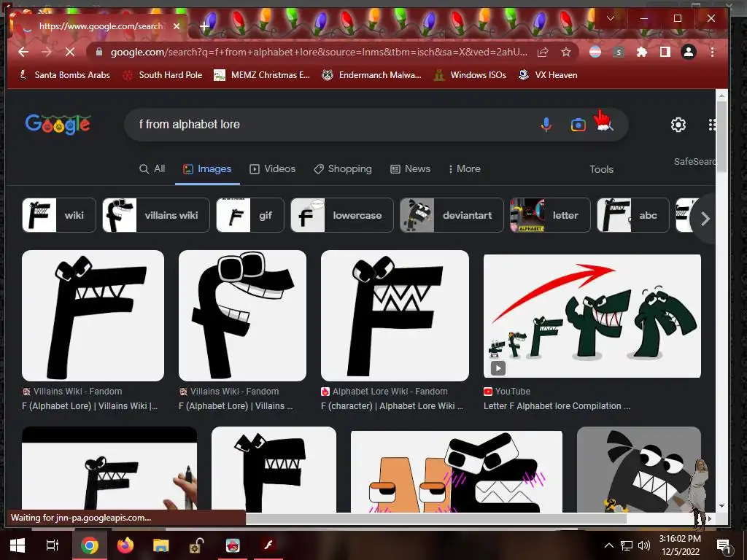Select the lowercase filter chip
747x560 pixels.
point(342,215)
